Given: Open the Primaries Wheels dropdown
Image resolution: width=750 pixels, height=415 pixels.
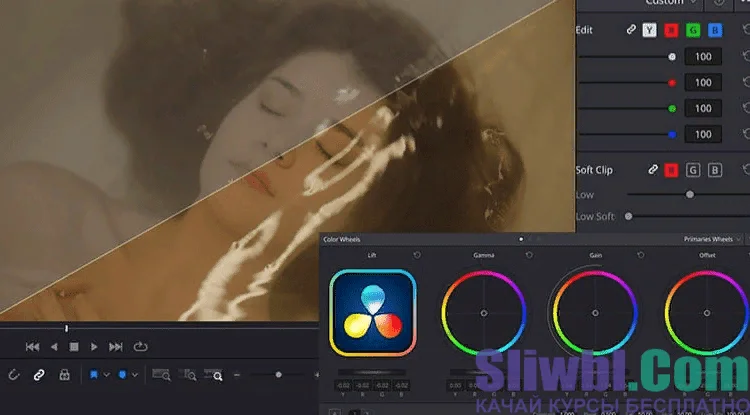Looking at the screenshot, I should [x=712, y=240].
